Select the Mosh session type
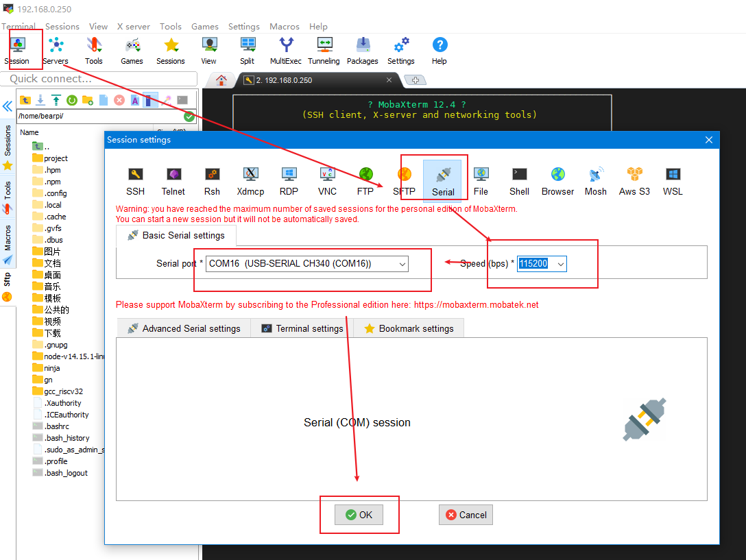The image size is (746, 560). pyautogui.click(x=596, y=181)
